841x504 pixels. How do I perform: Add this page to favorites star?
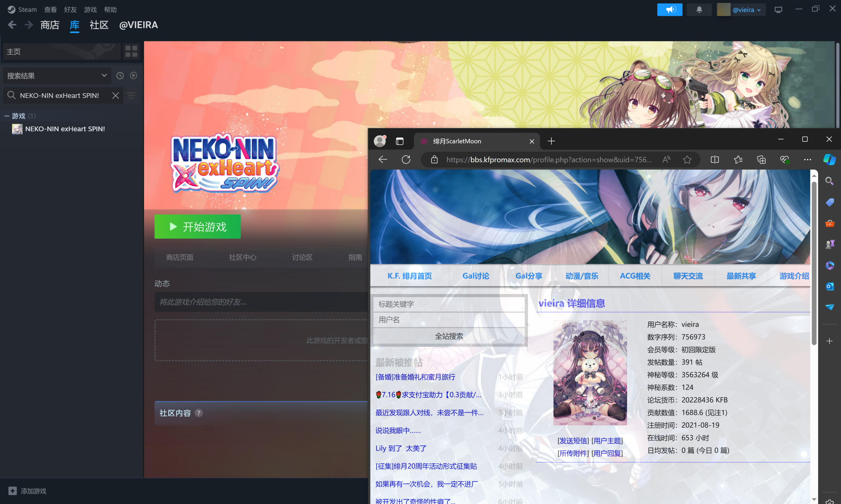pyautogui.click(x=687, y=159)
